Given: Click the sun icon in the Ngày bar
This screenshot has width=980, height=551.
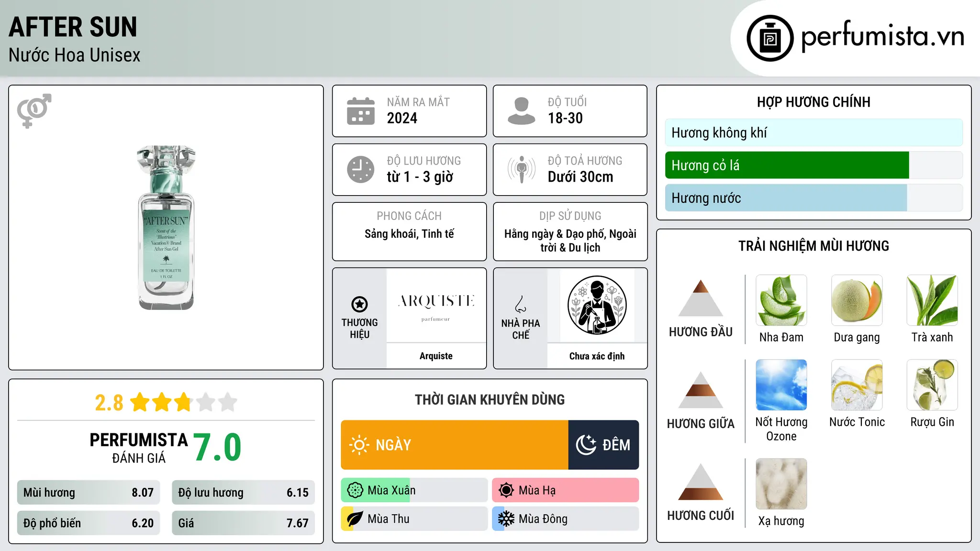Looking at the screenshot, I should [359, 445].
